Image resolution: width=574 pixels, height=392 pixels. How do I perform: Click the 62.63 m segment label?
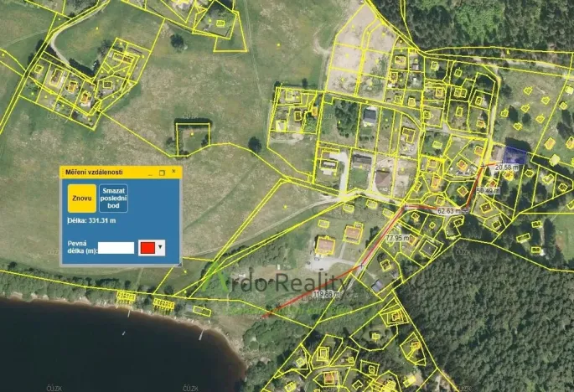pos(449,211)
